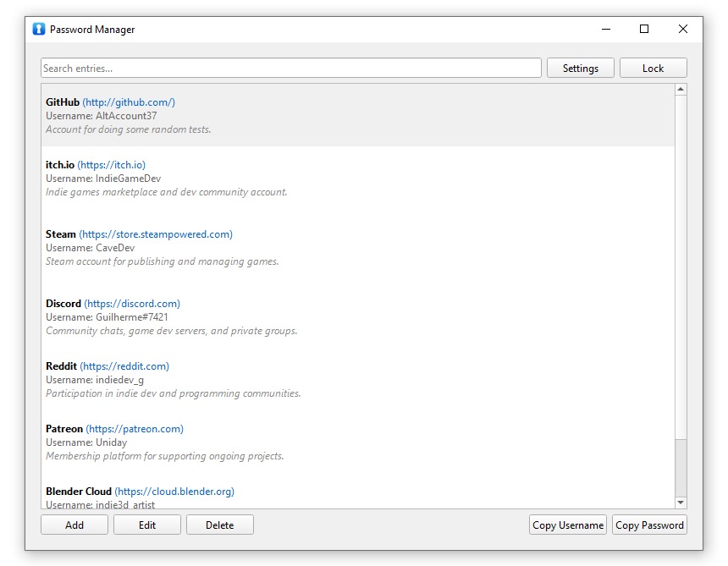The height and width of the screenshot is (566, 728).
Task: Close the Password Manager window
Action: pyautogui.click(x=682, y=29)
